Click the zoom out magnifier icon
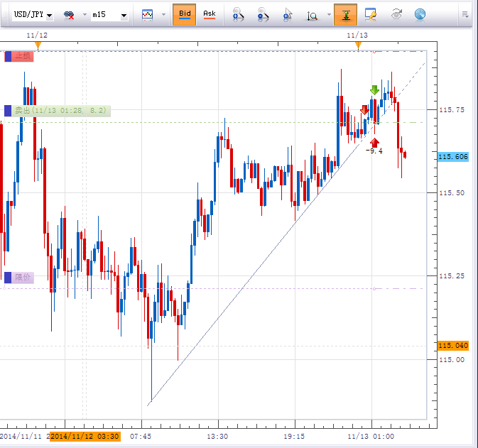This screenshot has width=478, height=448. [263, 14]
